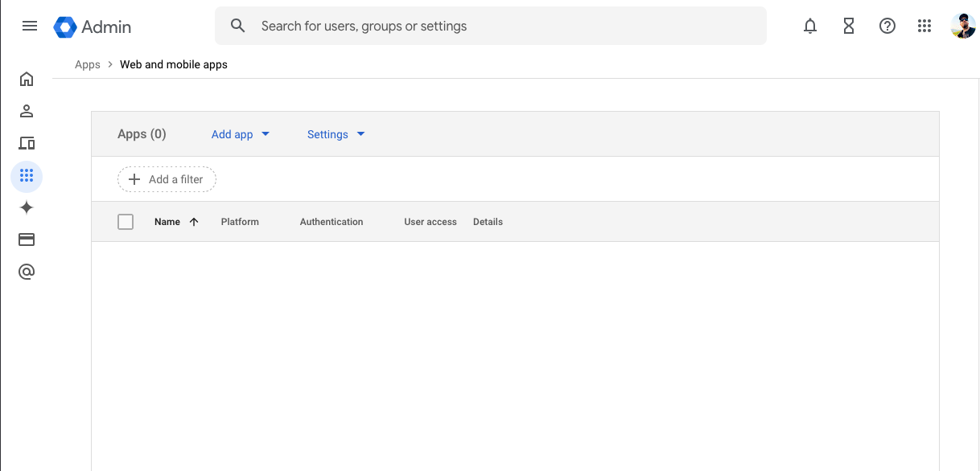Select the Account @ icon in the sidebar

click(27, 271)
